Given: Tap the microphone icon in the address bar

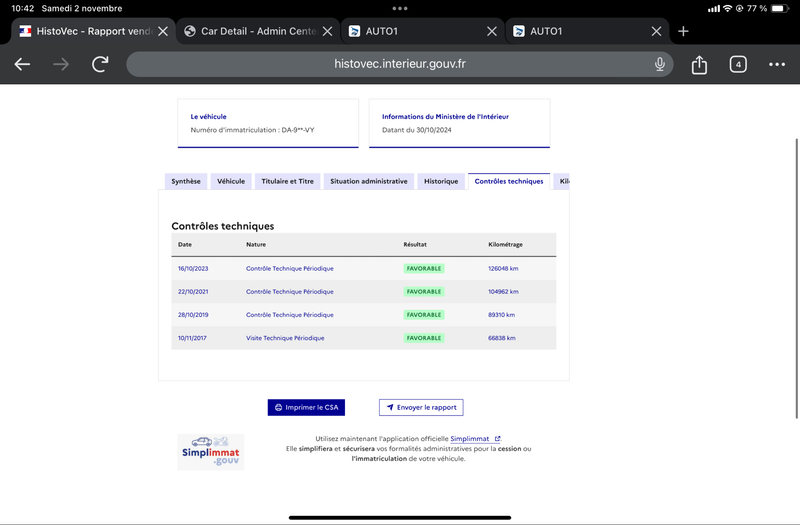Looking at the screenshot, I should click(x=660, y=64).
